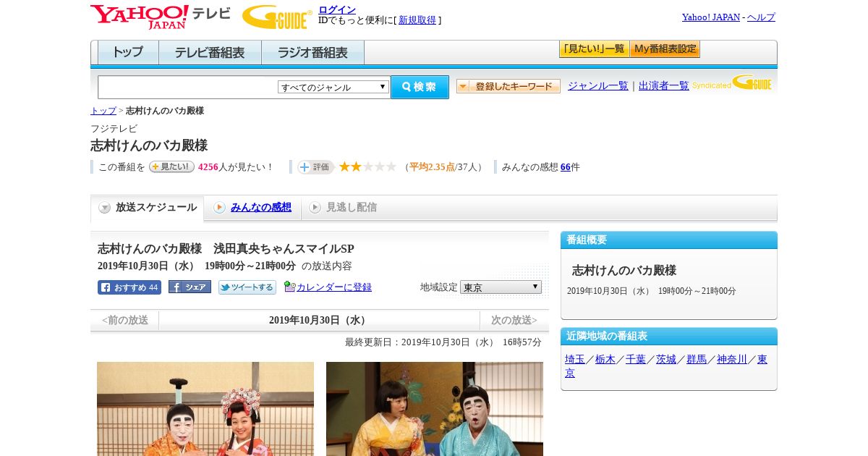The image size is (868, 456).
Task: Select the みんなの感想 tab
Action: (x=253, y=208)
